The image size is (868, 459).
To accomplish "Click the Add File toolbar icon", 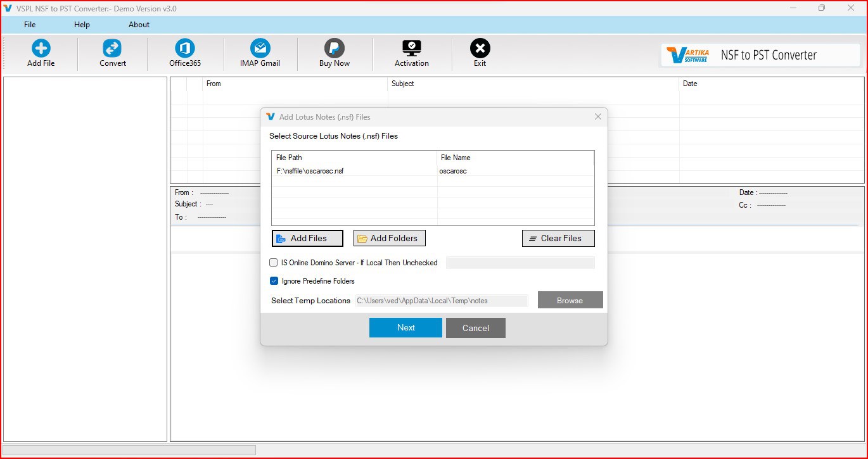I will [x=40, y=52].
